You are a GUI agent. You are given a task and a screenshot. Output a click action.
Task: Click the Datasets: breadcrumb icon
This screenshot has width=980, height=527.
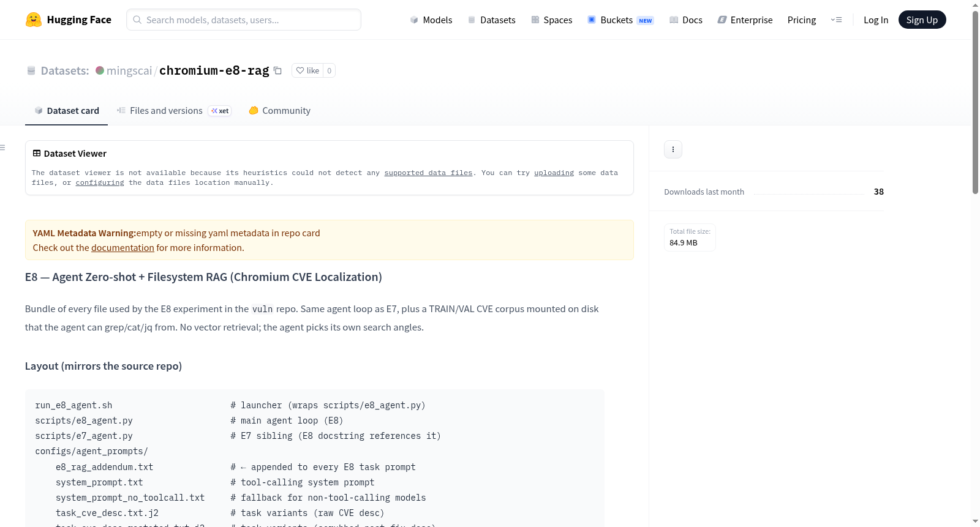click(31, 70)
